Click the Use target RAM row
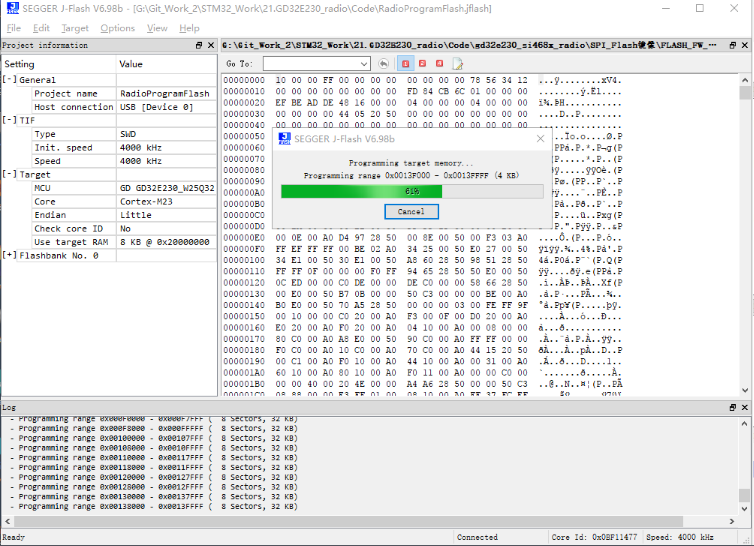This screenshot has width=754, height=546. (109, 242)
